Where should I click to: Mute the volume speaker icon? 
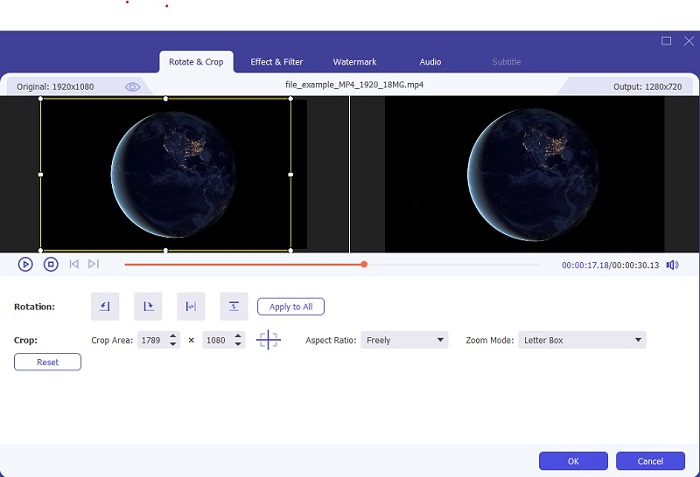coord(672,265)
